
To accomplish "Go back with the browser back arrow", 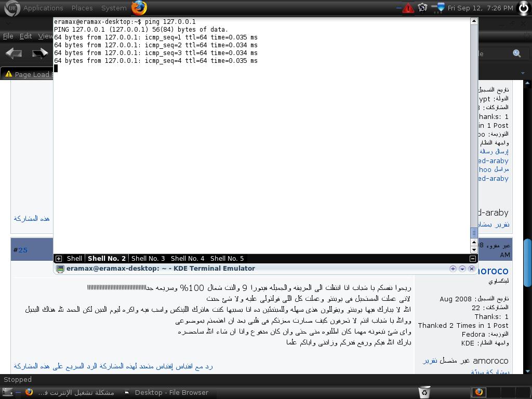I will [x=14, y=53].
